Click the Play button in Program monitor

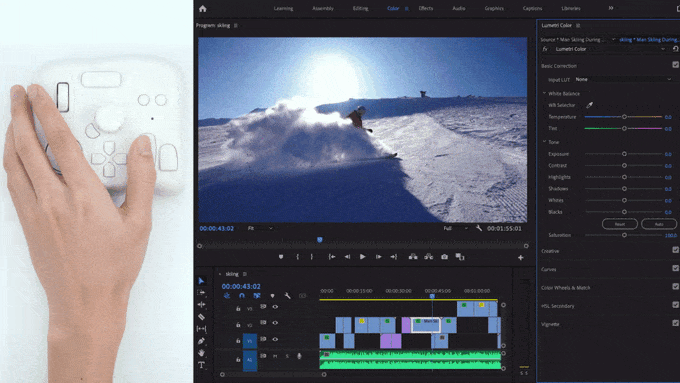[x=363, y=257]
